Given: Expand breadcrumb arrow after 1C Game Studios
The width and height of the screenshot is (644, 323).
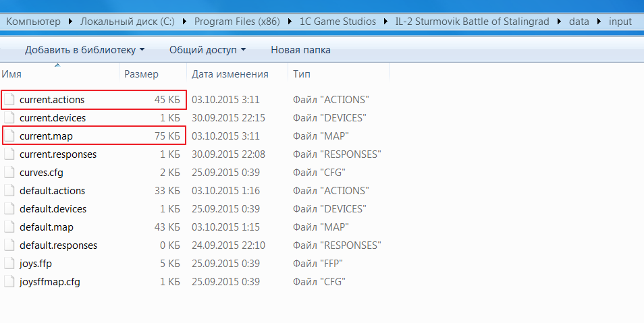Looking at the screenshot, I should pos(385,22).
